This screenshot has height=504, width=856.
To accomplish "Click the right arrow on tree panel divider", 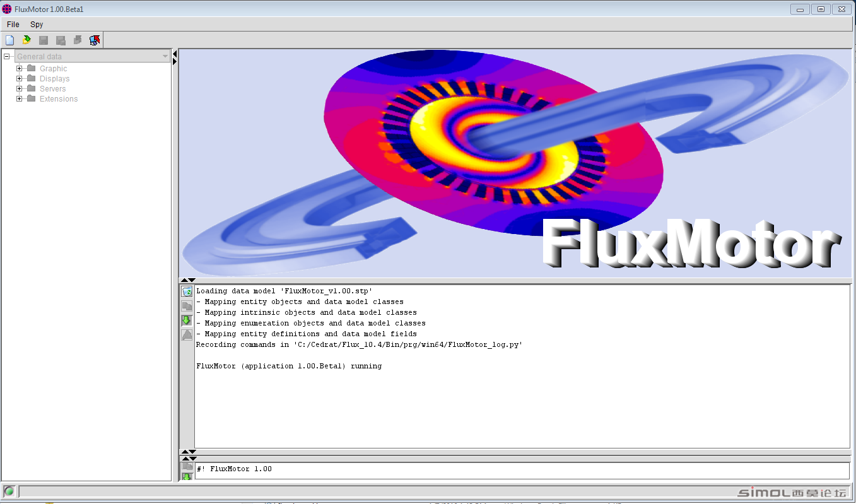I will coord(175,61).
